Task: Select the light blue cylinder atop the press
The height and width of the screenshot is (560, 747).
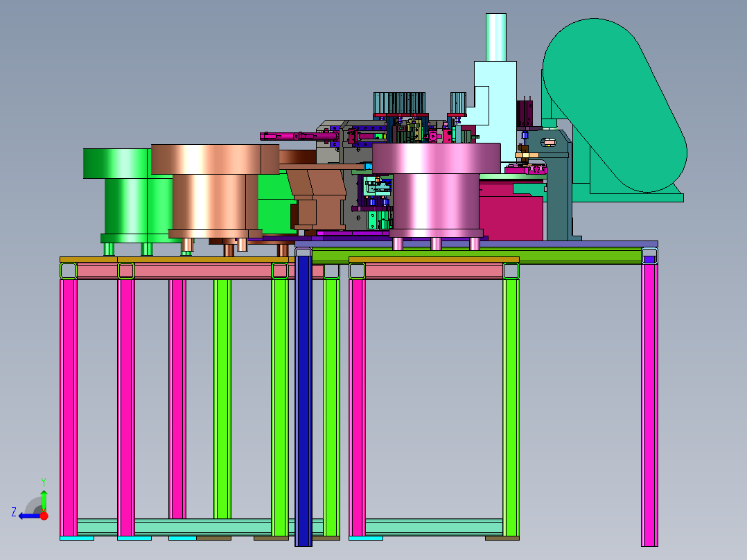Action: [496, 37]
